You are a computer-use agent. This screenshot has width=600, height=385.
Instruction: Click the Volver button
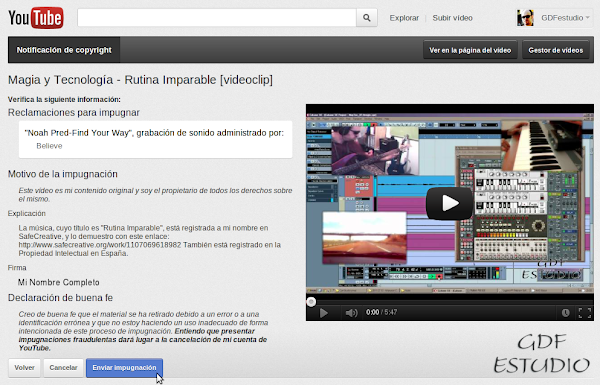coord(24,367)
